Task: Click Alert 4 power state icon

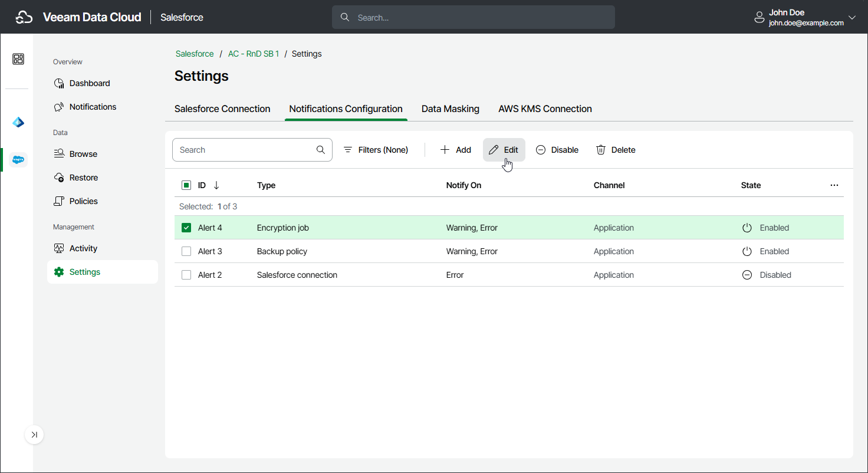Action: [747, 228]
